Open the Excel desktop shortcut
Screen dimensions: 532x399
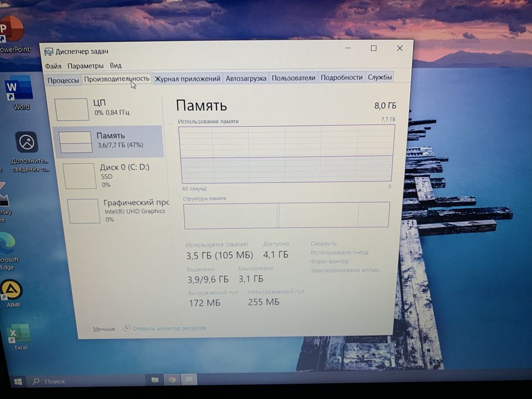[20, 336]
